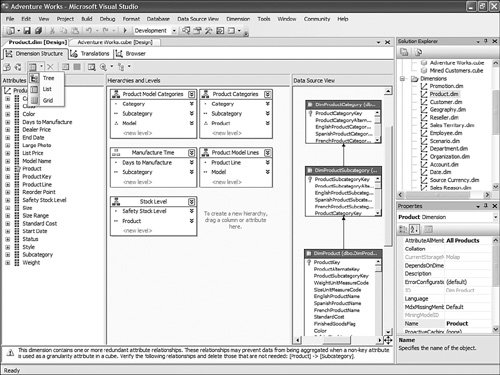Open the Dimension menu
500x375 pixels.
coord(238,19)
